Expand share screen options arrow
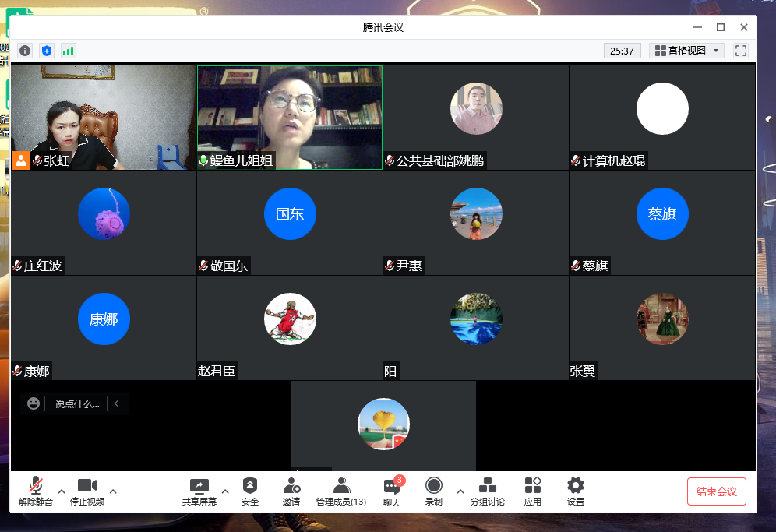This screenshot has width=776, height=532. point(225,491)
